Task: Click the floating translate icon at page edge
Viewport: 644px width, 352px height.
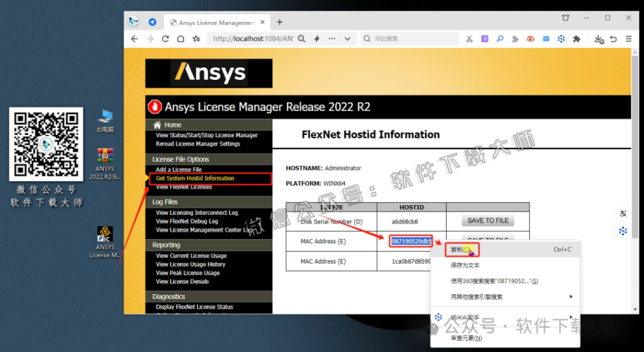Action: coord(623,213)
